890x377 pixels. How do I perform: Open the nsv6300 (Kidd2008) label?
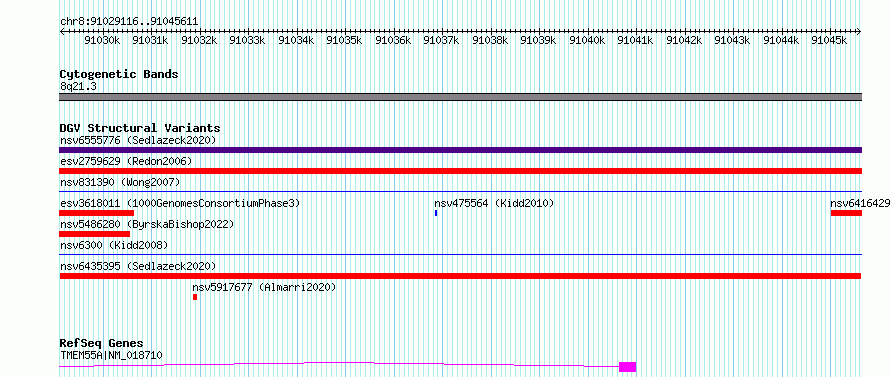click(x=114, y=245)
